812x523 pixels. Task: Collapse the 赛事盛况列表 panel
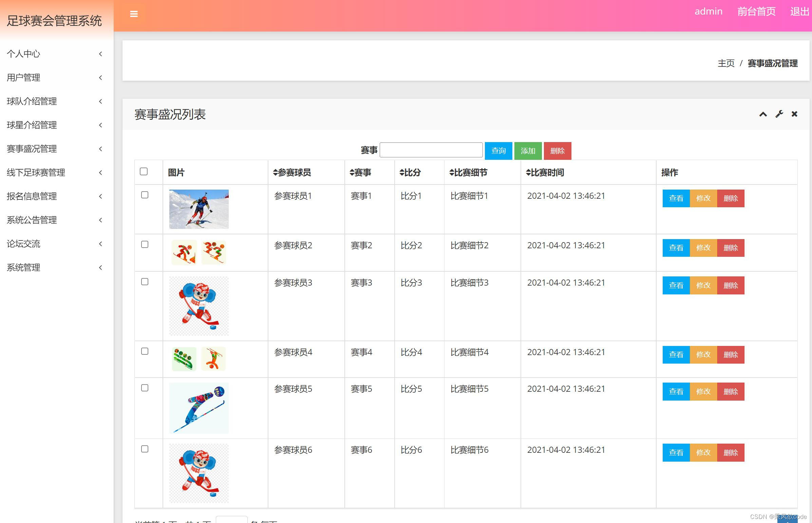point(763,114)
